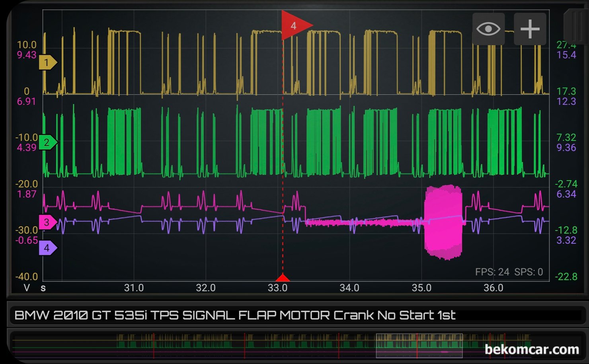
Task: Click the 34.0 time axis label
Action: point(349,288)
